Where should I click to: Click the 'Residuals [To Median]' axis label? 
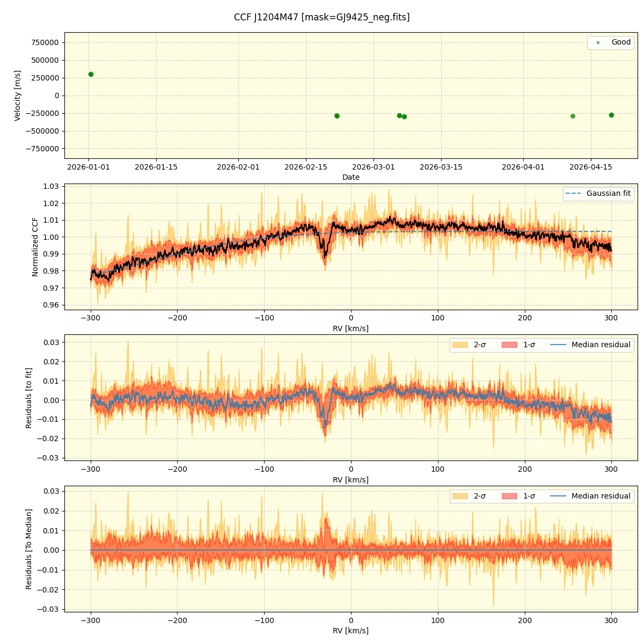pos(29,549)
